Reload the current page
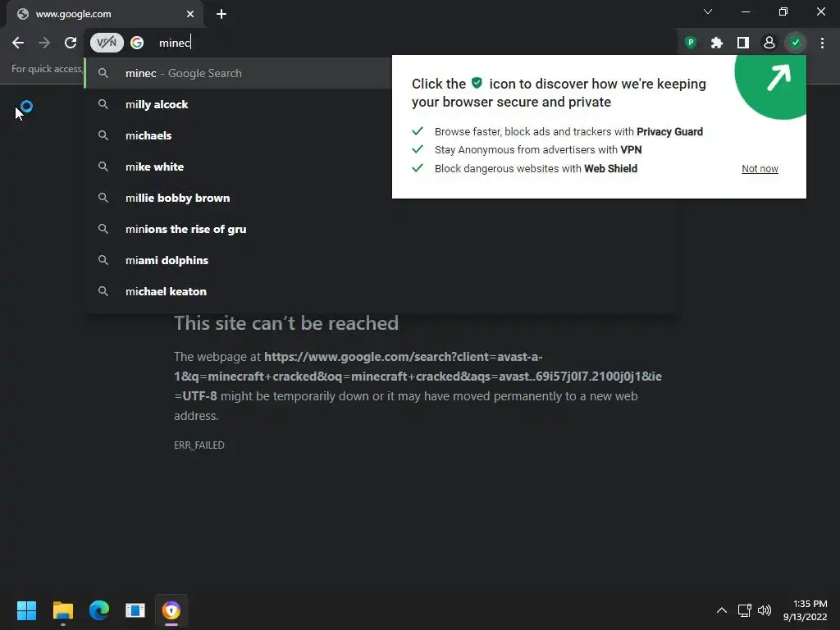This screenshot has width=840, height=630. coord(71,43)
